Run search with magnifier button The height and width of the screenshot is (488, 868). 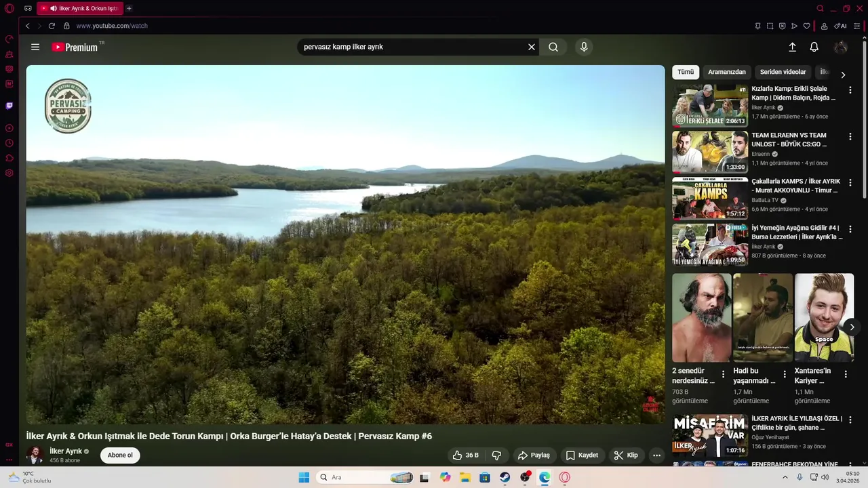(x=553, y=47)
